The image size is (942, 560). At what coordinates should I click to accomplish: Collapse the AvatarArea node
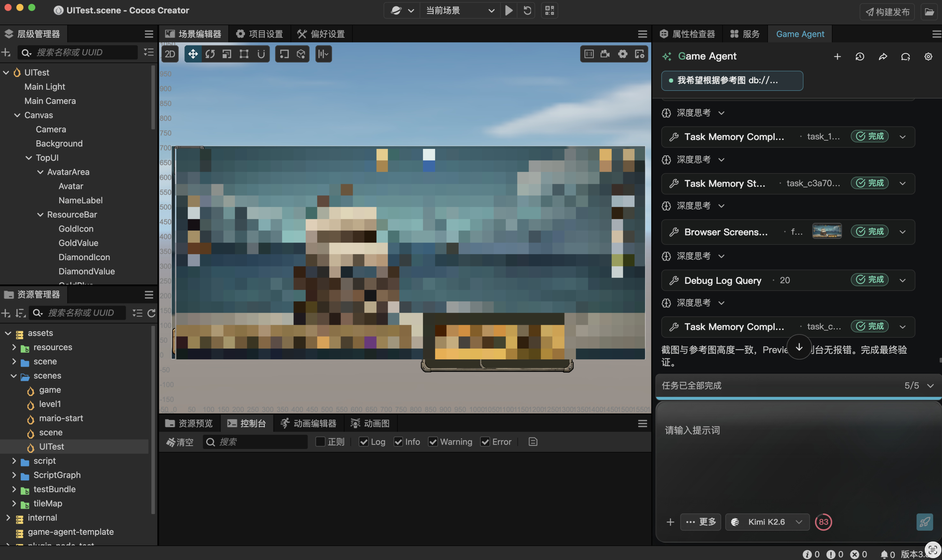click(40, 172)
